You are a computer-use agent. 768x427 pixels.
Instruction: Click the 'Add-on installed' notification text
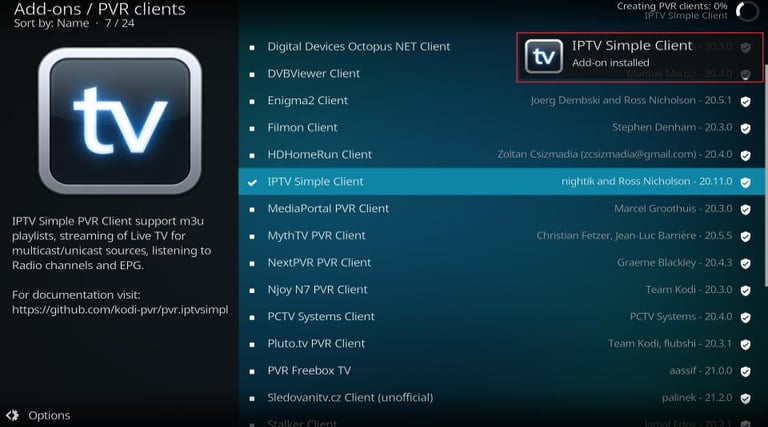click(610, 63)
